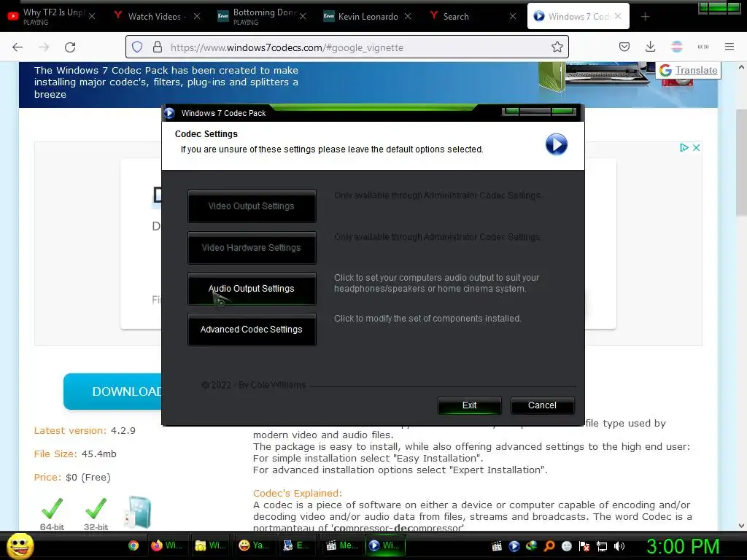
Task: Bookmark this page with the star icon
Action: coord(557,47)
